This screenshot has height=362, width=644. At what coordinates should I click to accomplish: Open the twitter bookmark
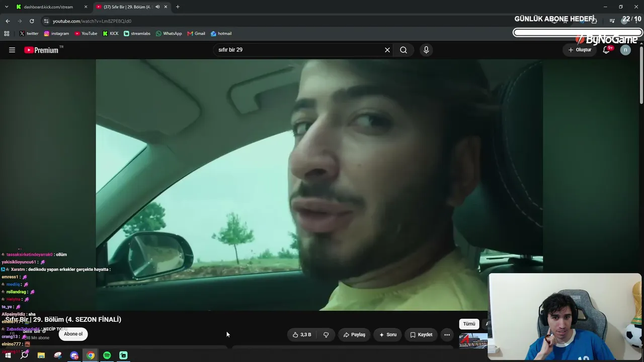(29, 34)
